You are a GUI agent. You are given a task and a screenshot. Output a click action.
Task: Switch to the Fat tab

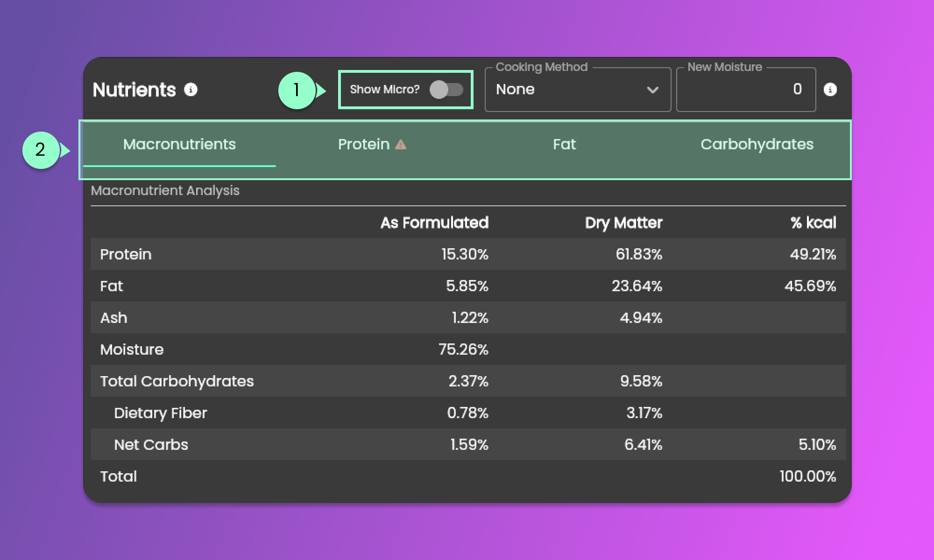[x=564, y=145]
